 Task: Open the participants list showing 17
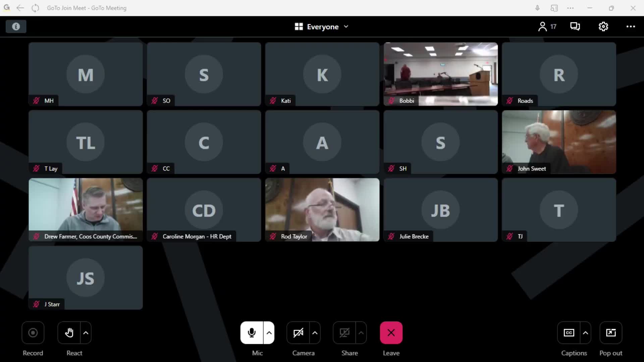(x=547, y=26)
